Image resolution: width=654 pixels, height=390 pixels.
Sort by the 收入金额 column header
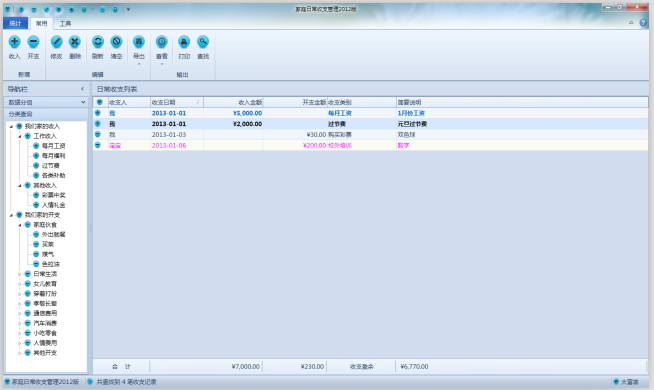(x=233, y=102)
